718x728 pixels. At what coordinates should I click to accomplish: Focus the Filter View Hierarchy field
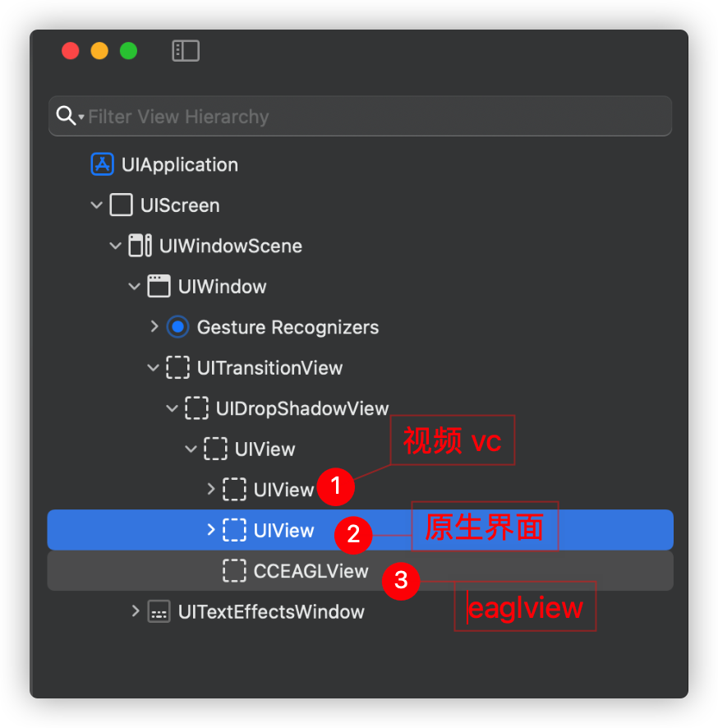(x=370, y=117)
